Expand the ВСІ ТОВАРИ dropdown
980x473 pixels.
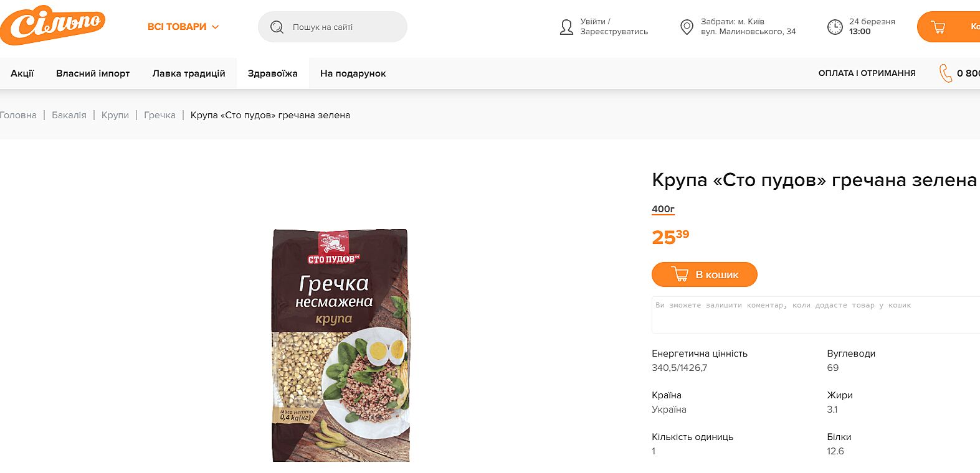(183, 27)
